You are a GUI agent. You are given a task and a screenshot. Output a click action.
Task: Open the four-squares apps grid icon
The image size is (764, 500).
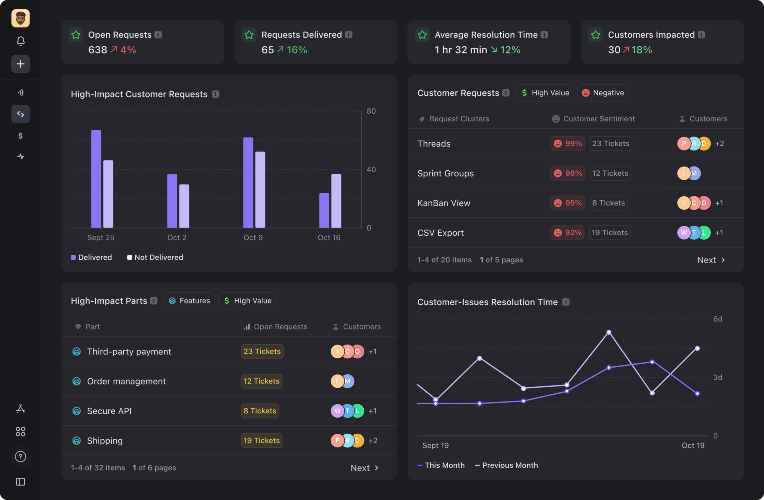coord(20,431)
